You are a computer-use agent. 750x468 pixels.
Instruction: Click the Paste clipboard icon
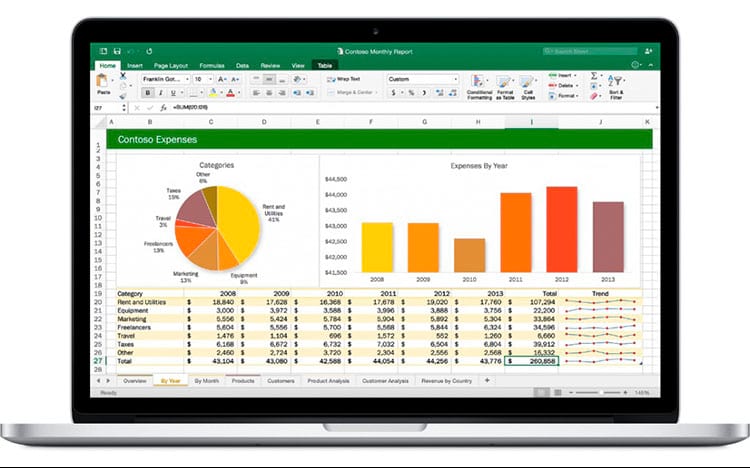(x=102, y=80)
